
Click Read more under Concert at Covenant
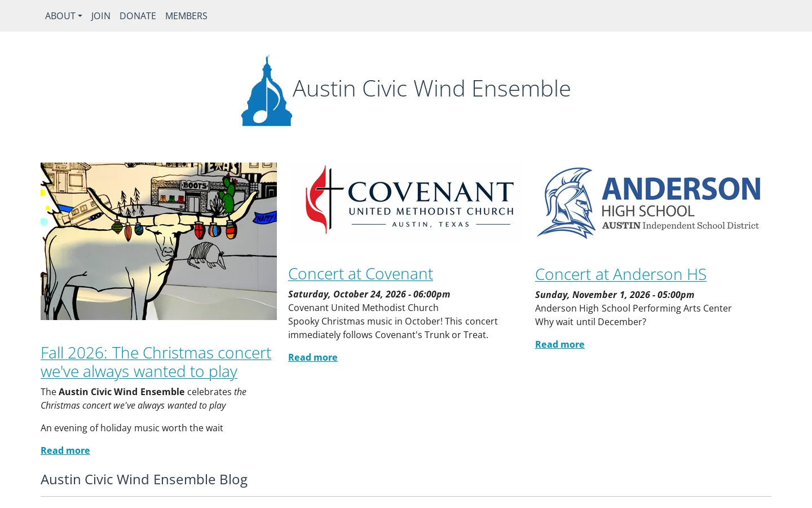click(313, 357)
